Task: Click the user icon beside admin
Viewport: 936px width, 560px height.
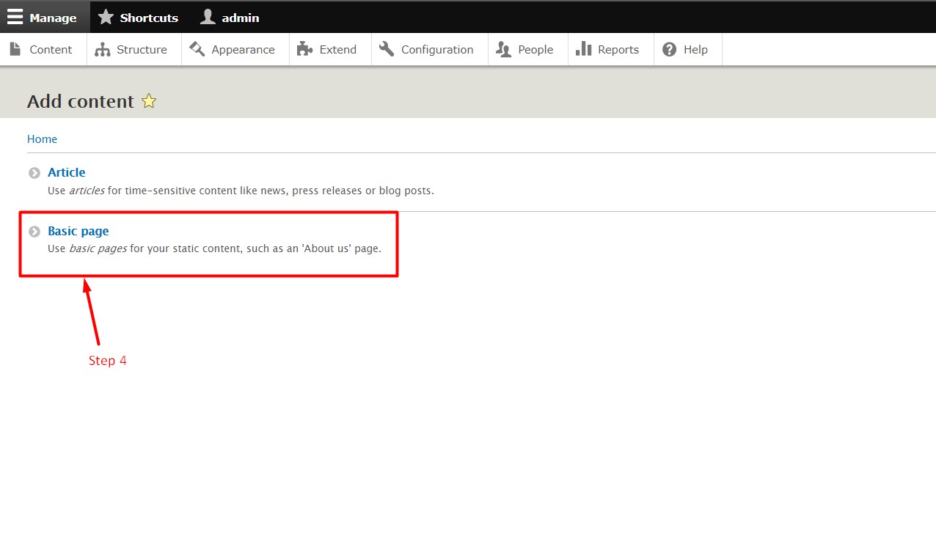Action: pos(208,17)
